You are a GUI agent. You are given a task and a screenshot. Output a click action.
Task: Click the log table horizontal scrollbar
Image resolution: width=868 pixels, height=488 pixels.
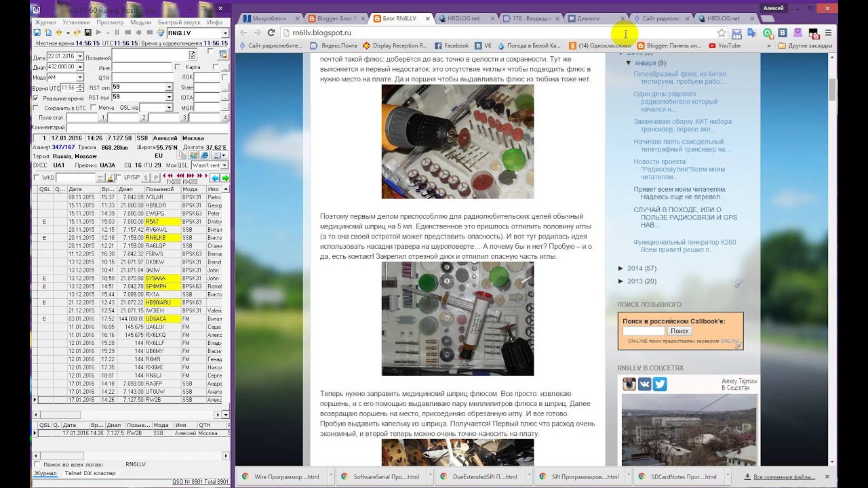[127, 413]
